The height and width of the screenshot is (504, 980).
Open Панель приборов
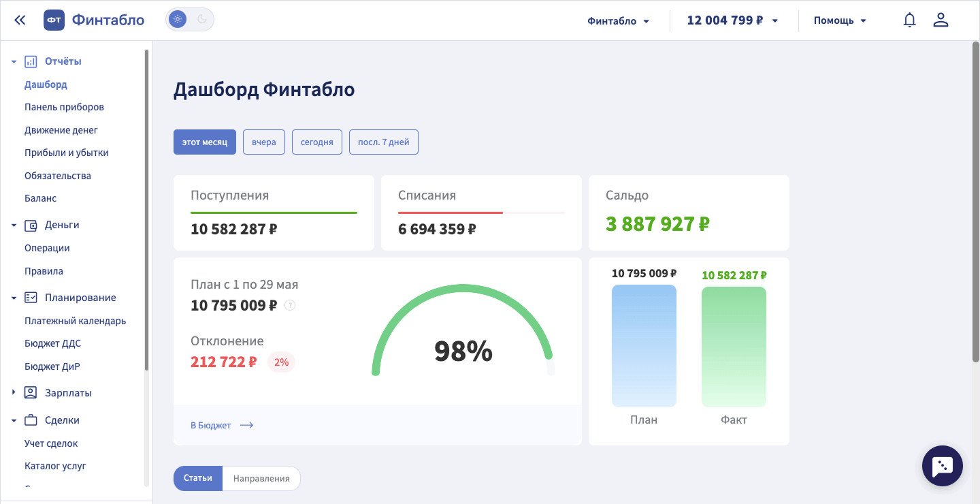point(64,107)
